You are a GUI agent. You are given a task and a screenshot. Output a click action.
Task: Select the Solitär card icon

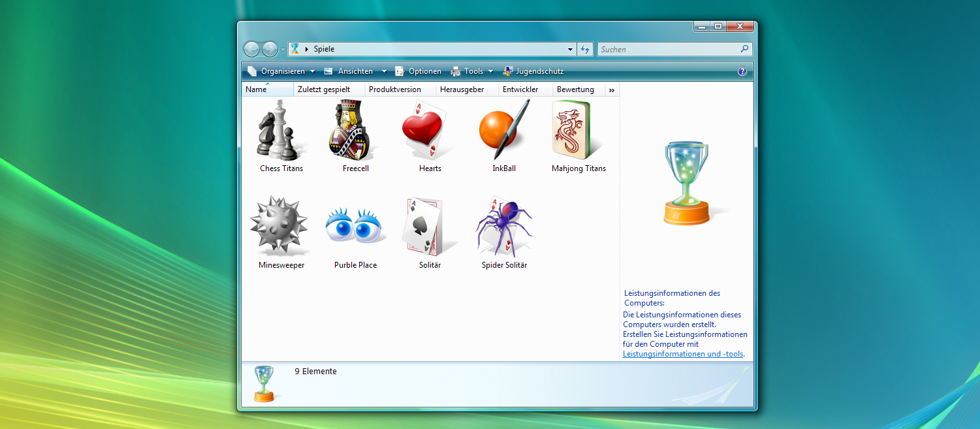(430, 226)
